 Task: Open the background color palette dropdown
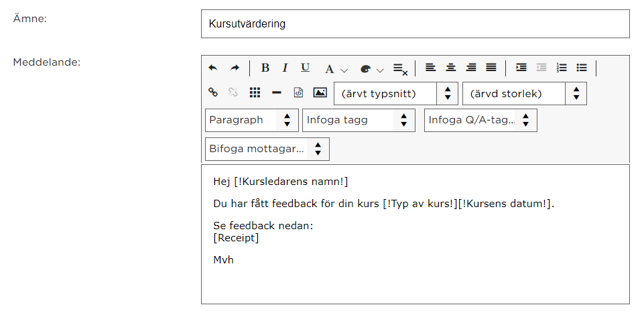click(x=372, y=69)
